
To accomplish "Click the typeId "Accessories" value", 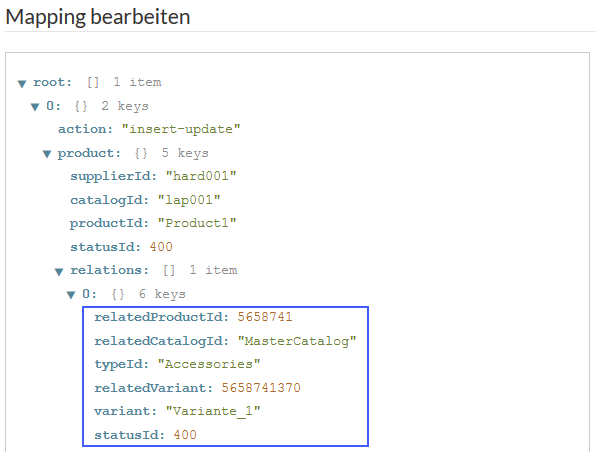I will 209,364.
